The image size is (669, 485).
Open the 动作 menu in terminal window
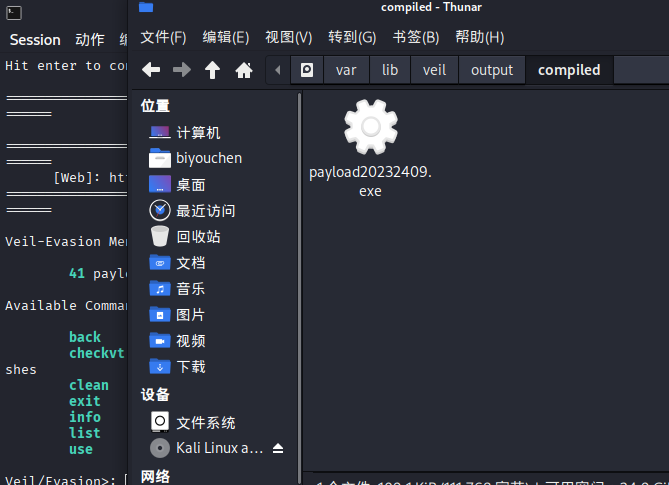point(90,40)
